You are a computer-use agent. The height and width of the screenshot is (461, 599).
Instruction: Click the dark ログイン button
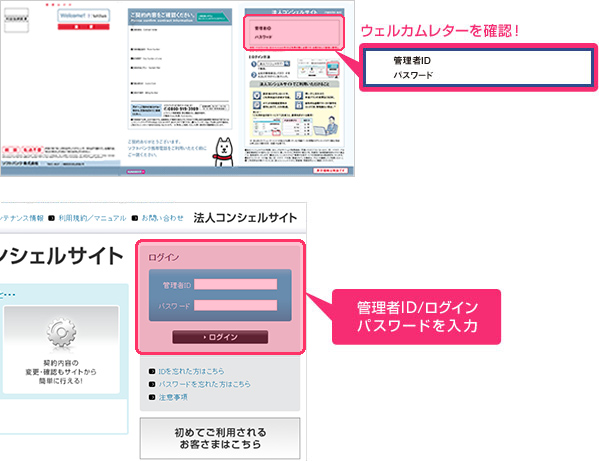click(220, 337)
